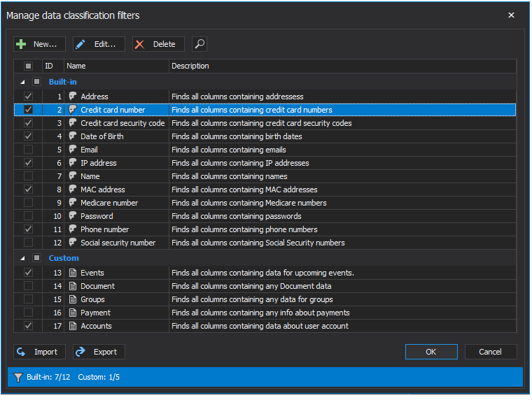Screen dimensions: 532x400
Task: Click the built-in filter icon beside Address
Action: (73, 97)
